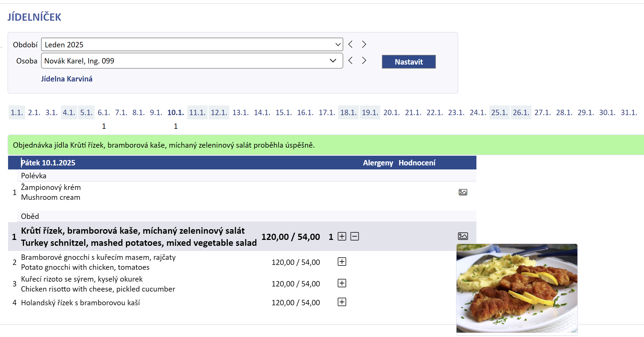Click the JÍDELNÍČEK page heading
The image size is (644, 337).
point(34,17)
